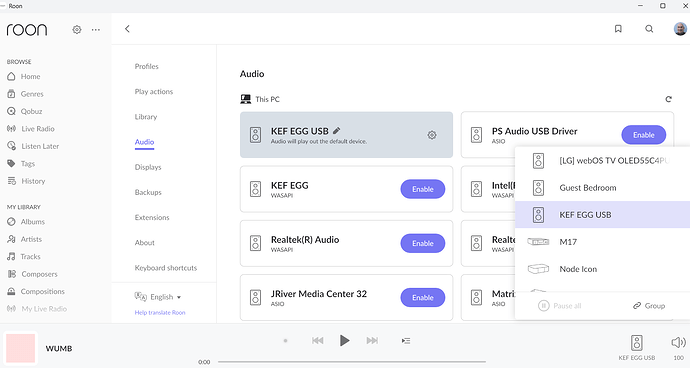
Task: Select M17 zone
Action: point(602,242)
